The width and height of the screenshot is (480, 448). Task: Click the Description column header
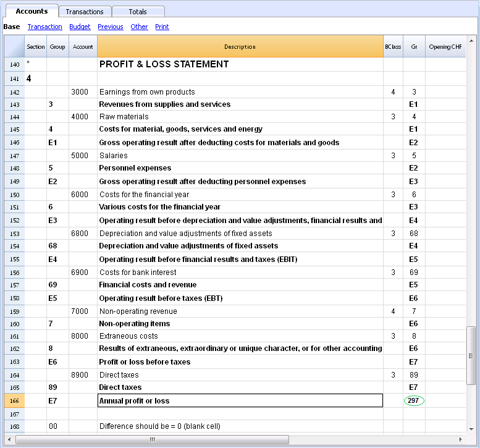pyautogui.click(x=240, y=46)
